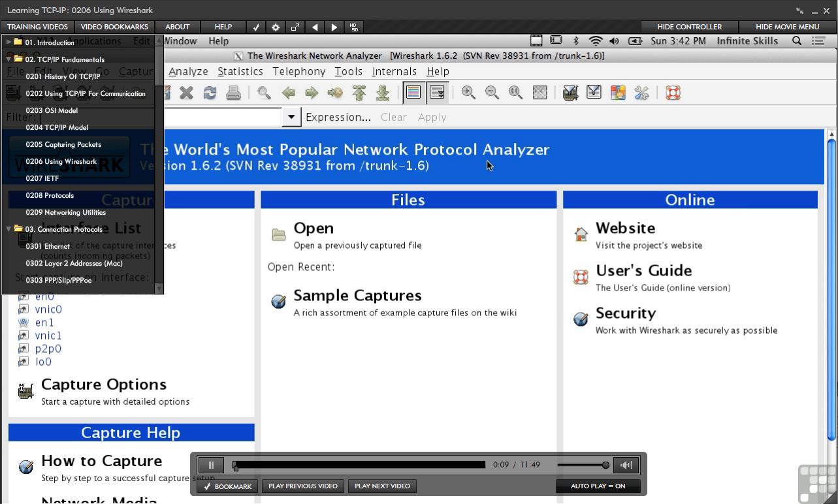The height and width of the screenshot is (504, 838).
Task: Click the Expression... button
Action: pos(338,118)
